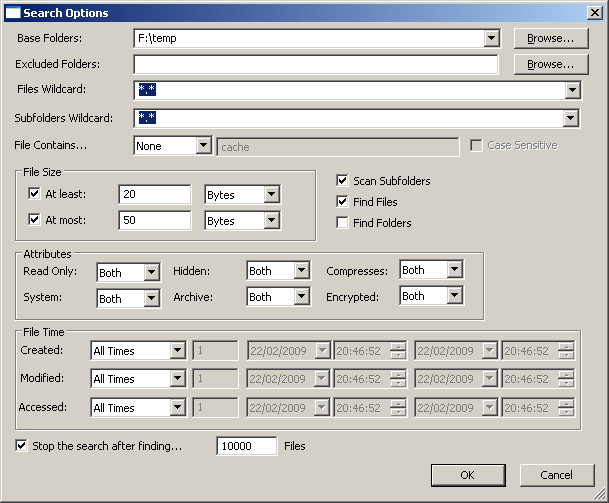Open the Hidden attribute dropdown
Image resolution: width=609 pixels, height=503 pixels.
tap(301, 270)
